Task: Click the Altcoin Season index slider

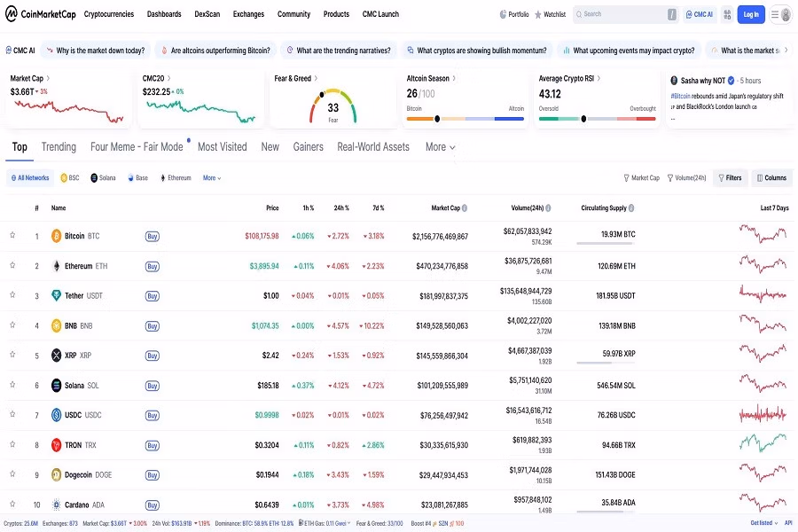Action: coord(465,119)
